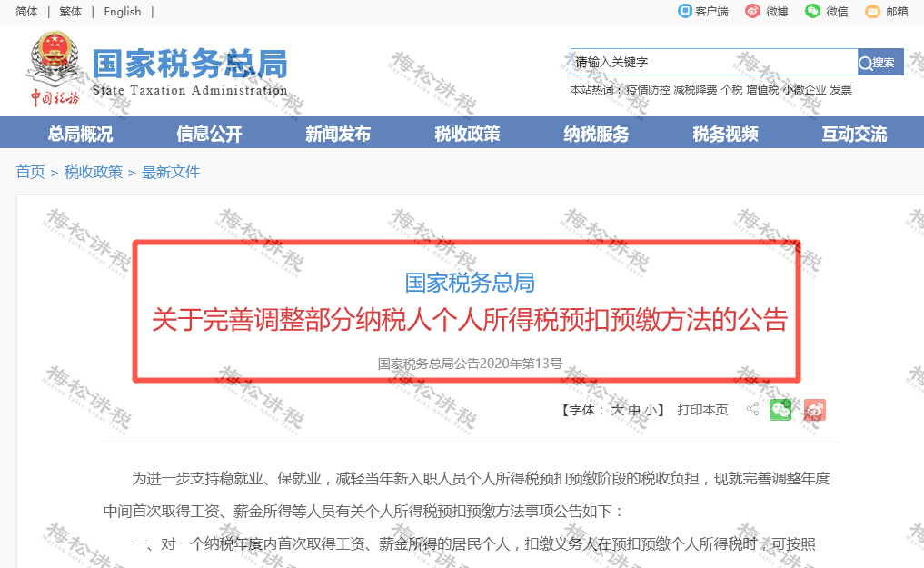Switch to 简体 simplified Chinese

coord(26,12)
